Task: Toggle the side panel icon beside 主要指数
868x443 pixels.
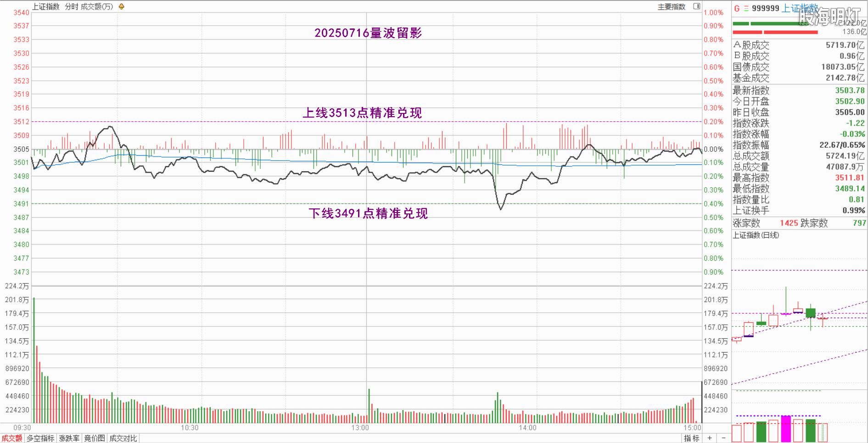Action: coord(696,6)
